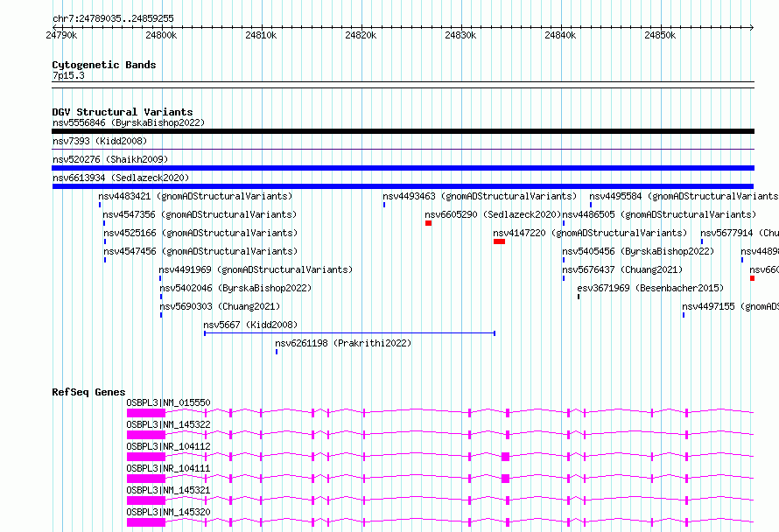This screenshot has width=779, height=532.
Task: Click the OSBPL3|NM_145320 transcript label
Action: click(x=168, y=512)
